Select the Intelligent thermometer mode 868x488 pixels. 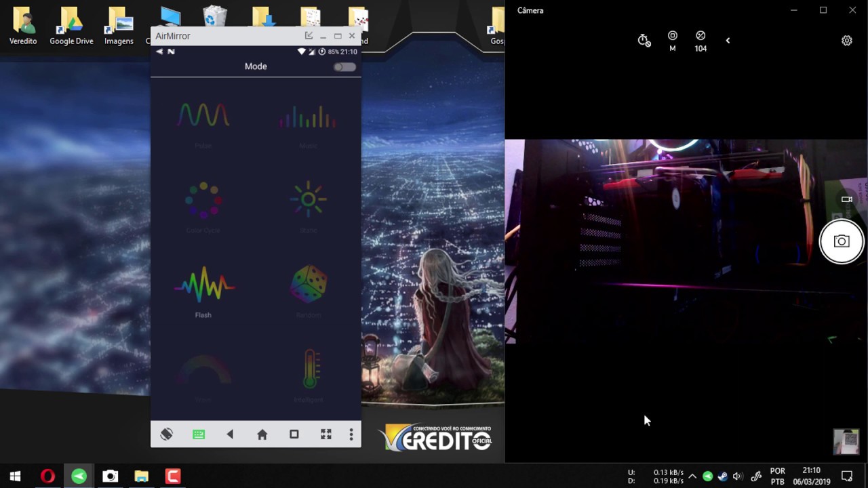tap(309, 369)
